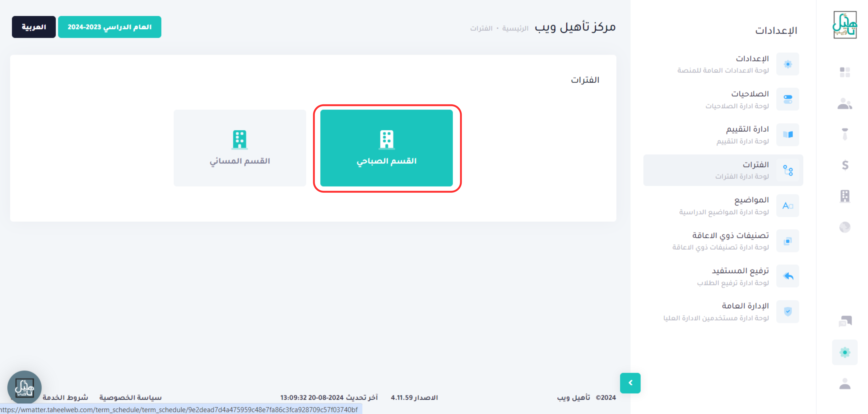868x414 pixels.
Task: Click the الفترات card heading
Action: pyautogui.click(x=585, y=80)
